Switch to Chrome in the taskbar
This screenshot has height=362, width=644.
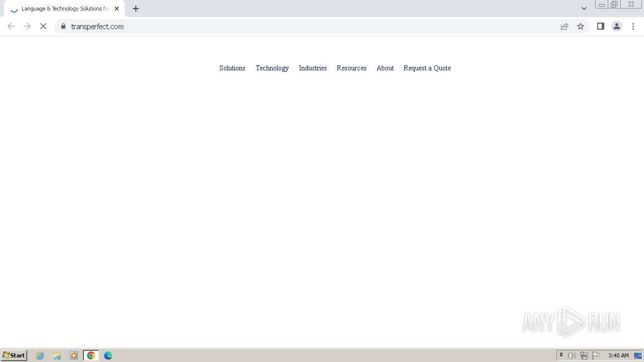[91, 355]
